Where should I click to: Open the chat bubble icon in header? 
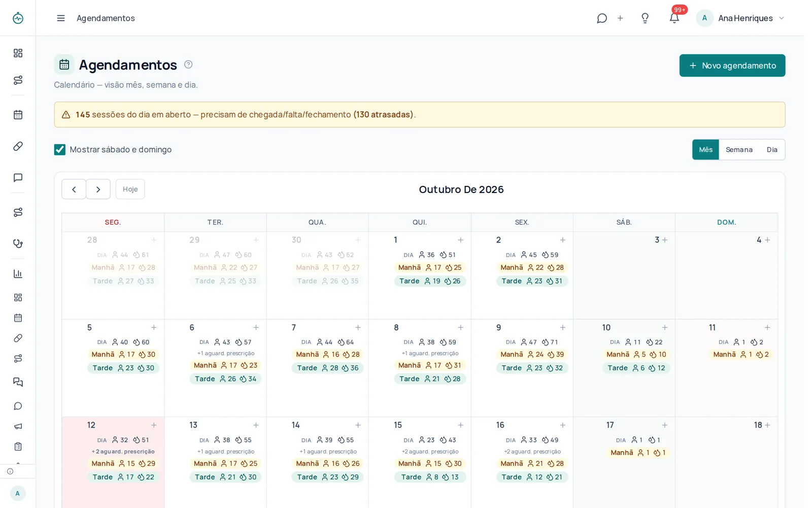(602, 18)
